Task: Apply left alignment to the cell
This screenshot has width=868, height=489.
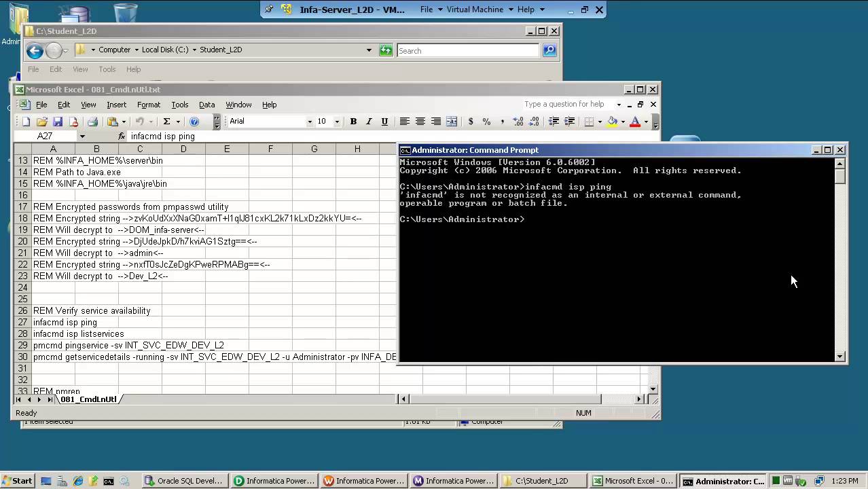Action: tap(404, 122)
